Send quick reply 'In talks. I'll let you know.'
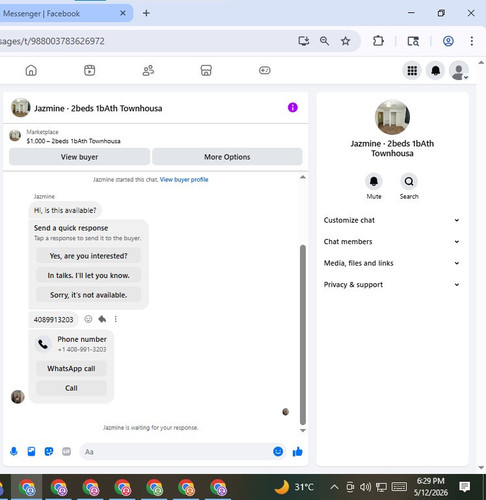 [88, 275]
